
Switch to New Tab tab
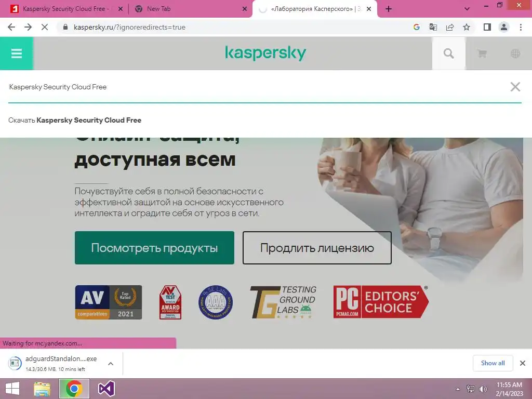click(x=159, y=9)
